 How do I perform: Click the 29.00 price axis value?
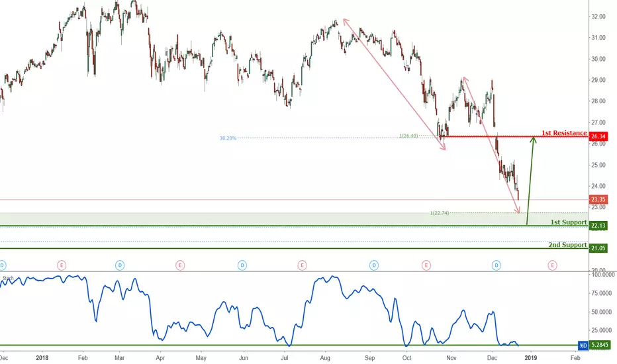point(598,80)
